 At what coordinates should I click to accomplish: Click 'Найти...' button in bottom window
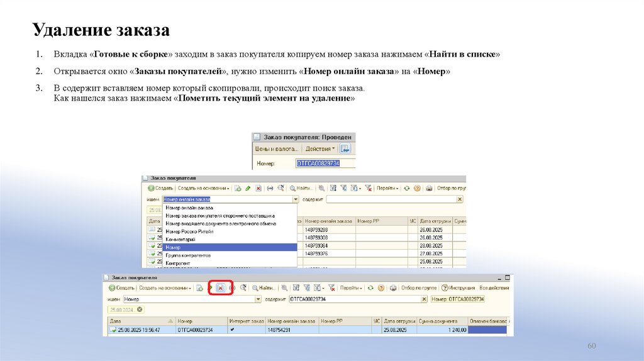(x=264, y=288)
